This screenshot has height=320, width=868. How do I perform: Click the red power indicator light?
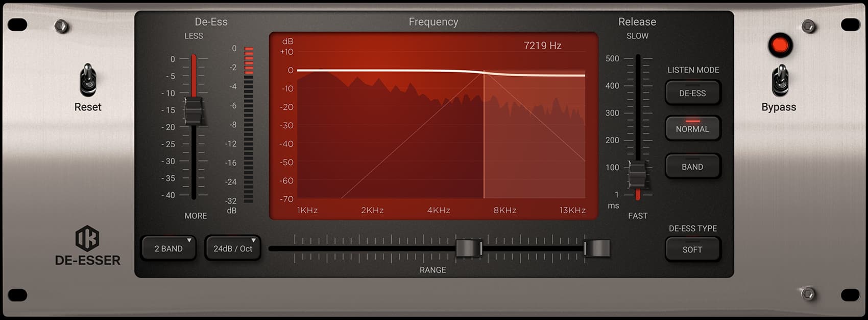pyautogui.click(x=780, y=45)
